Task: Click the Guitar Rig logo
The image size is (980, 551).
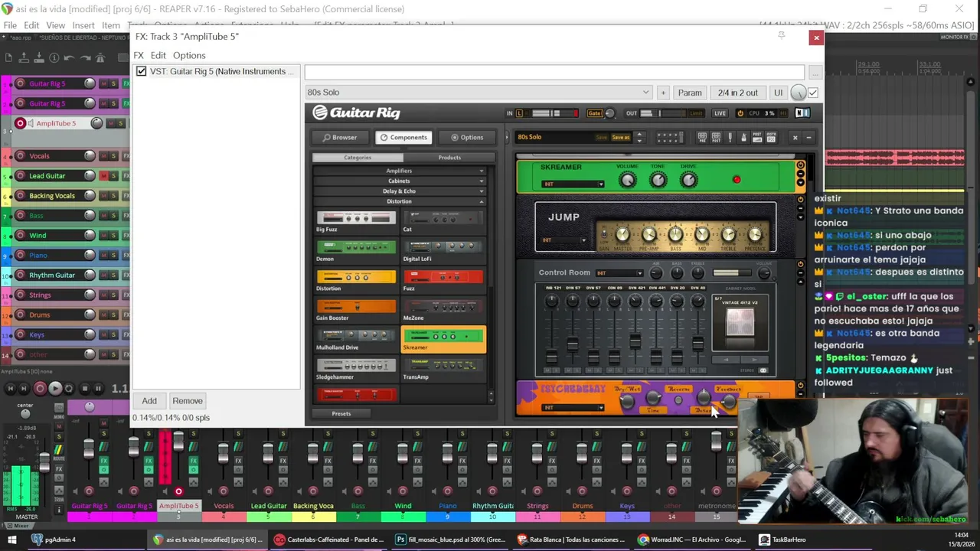Action: point(356,112)
